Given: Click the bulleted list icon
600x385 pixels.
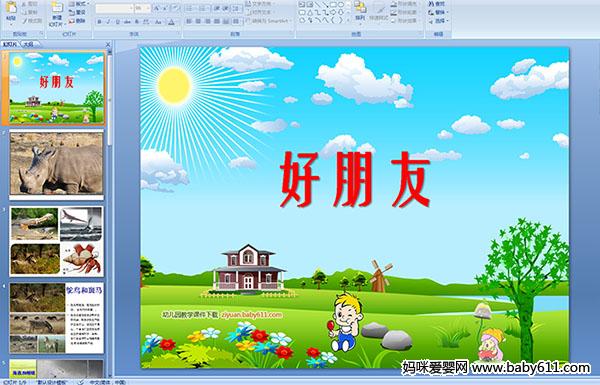Looking at the screenshot, I should click(191, 8).
